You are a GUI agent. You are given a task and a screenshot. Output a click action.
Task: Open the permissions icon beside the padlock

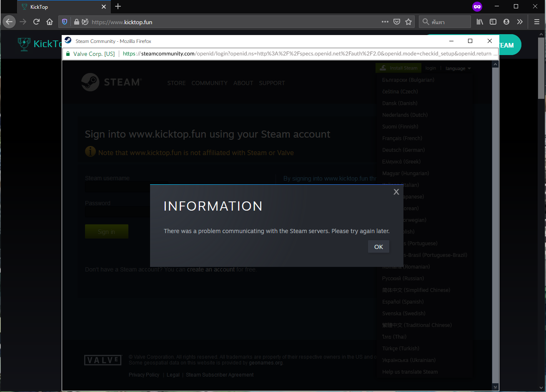coord(85,22)
